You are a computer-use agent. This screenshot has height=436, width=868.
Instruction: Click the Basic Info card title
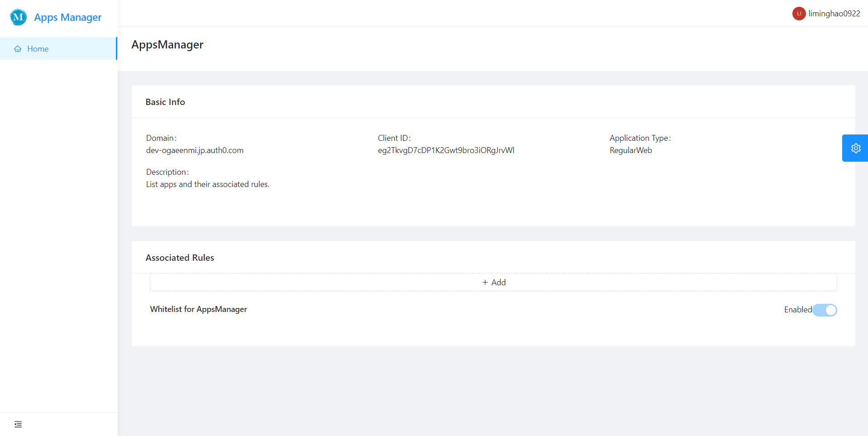[x=165, y=102]
